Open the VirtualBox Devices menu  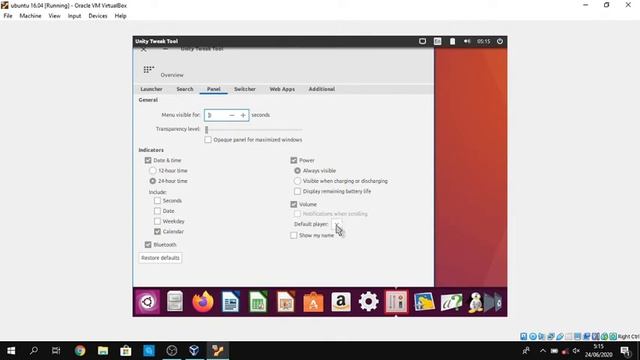(x=98, y=16)
